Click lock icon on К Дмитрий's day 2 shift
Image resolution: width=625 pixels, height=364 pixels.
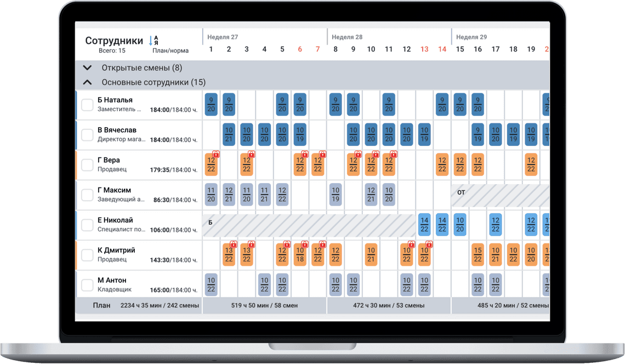pyautogui.click(x=234, y=244)
